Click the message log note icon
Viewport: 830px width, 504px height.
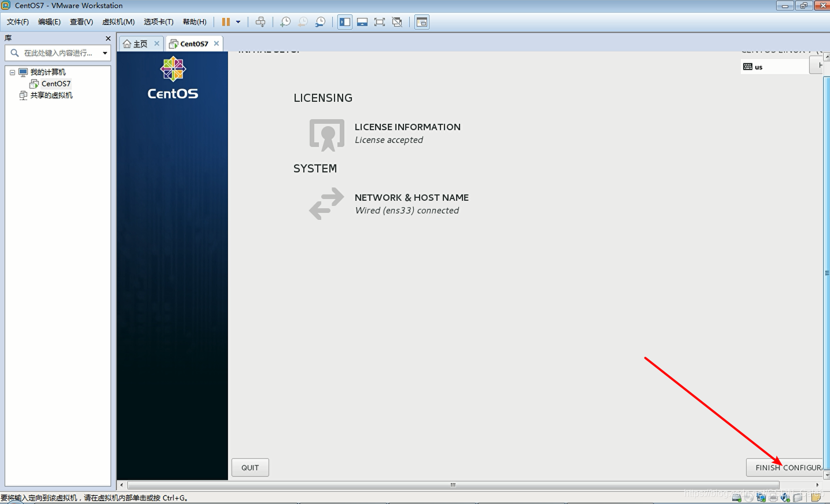click(816, 497)
